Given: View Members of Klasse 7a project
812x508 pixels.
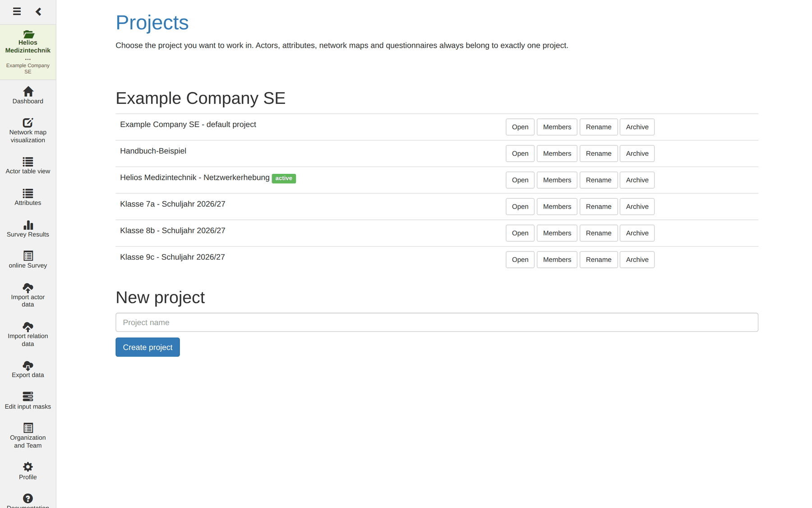Looking at the screenshot, I should click(x=557, y=207).
